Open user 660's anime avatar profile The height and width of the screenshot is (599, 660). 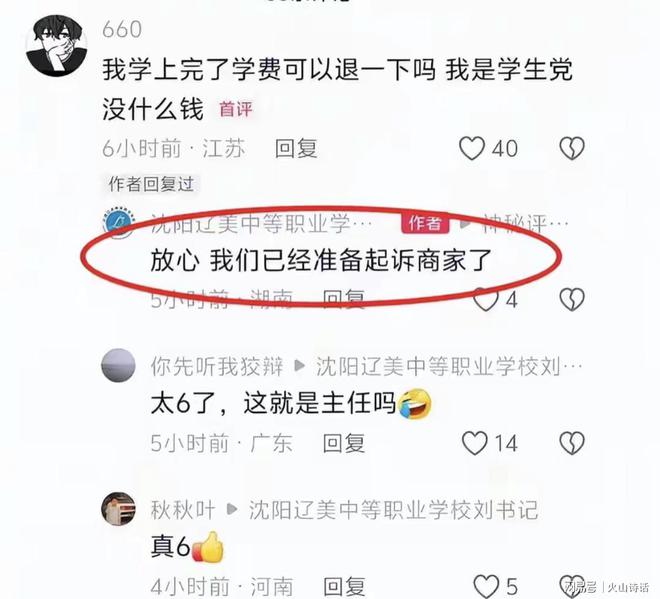[56, 45]
